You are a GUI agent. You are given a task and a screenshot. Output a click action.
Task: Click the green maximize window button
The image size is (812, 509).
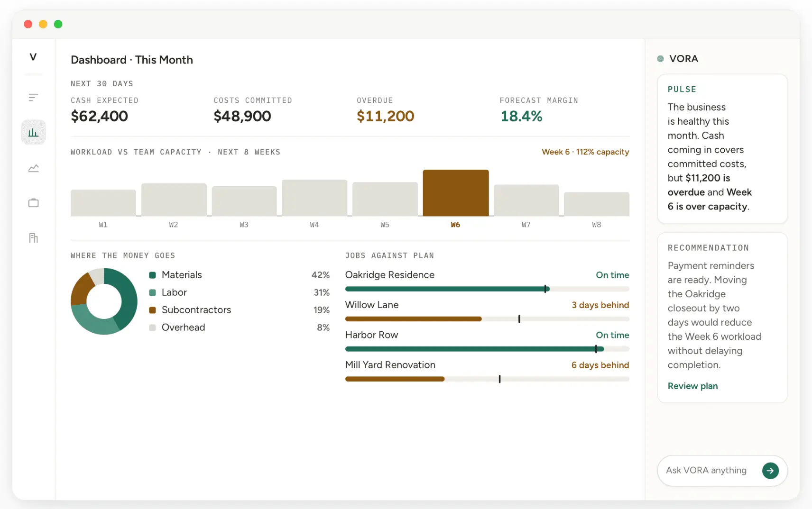58,24
